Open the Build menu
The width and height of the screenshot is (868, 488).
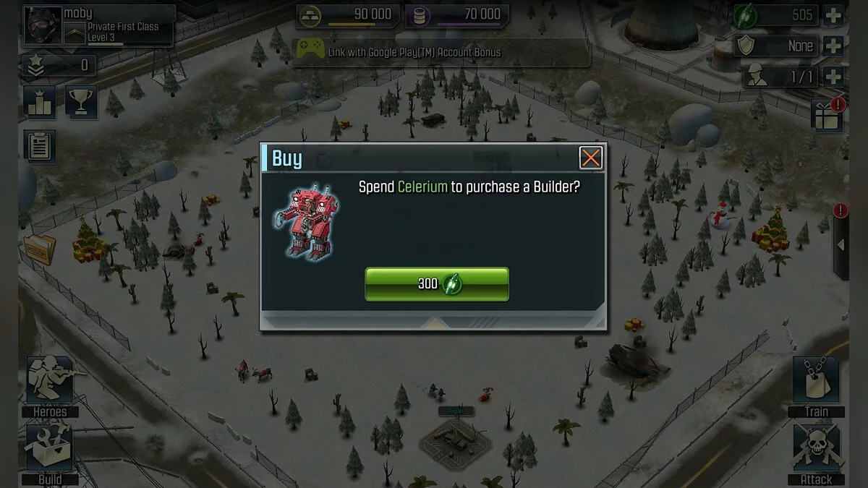(x=50, y=454)
